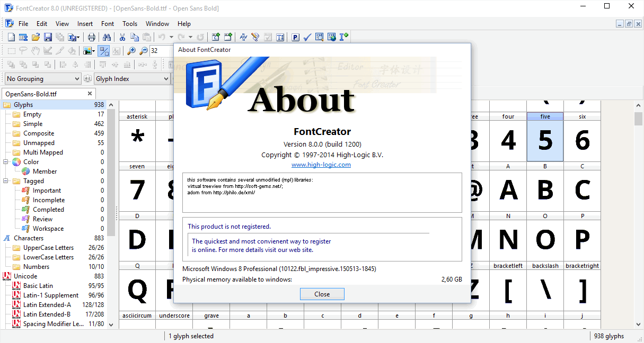The image size is (644, 343).
Task: Click the Close button in About dialog
Action: click(322, 294)
